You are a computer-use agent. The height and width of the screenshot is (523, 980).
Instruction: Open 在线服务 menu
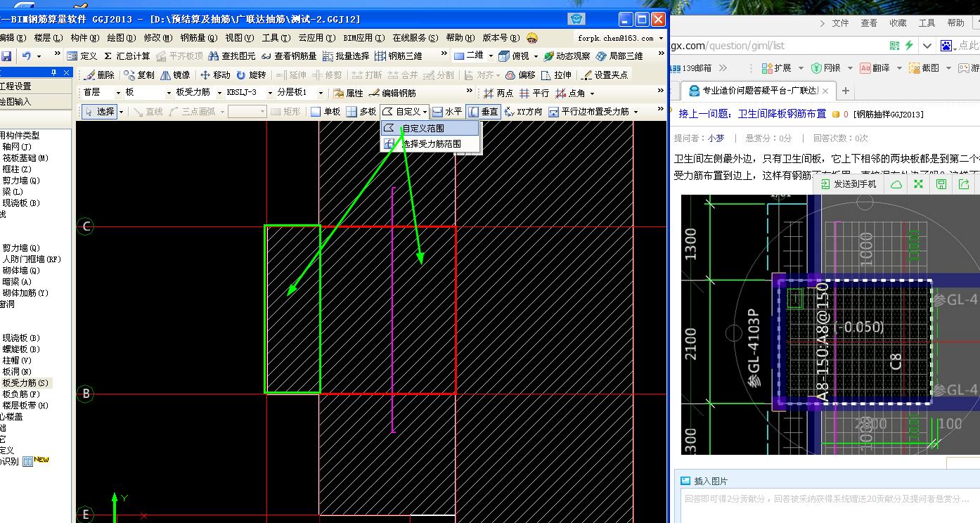[x=415, y=38]
